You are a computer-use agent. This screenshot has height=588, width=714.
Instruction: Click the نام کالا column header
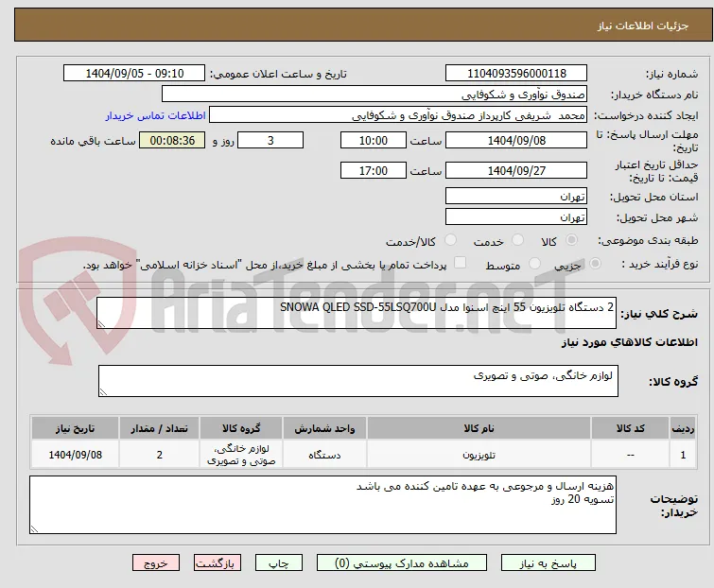point(479,428)
